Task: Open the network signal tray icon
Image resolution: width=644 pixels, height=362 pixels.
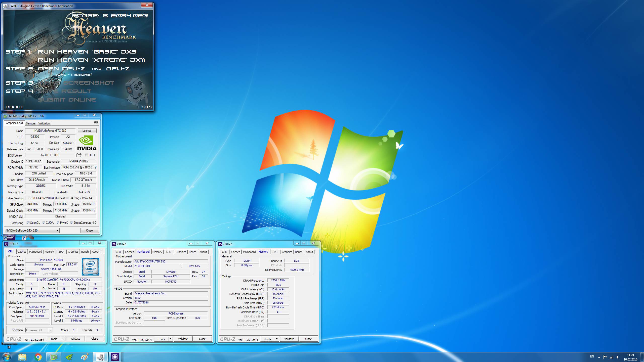Action: tap(611, 357)
